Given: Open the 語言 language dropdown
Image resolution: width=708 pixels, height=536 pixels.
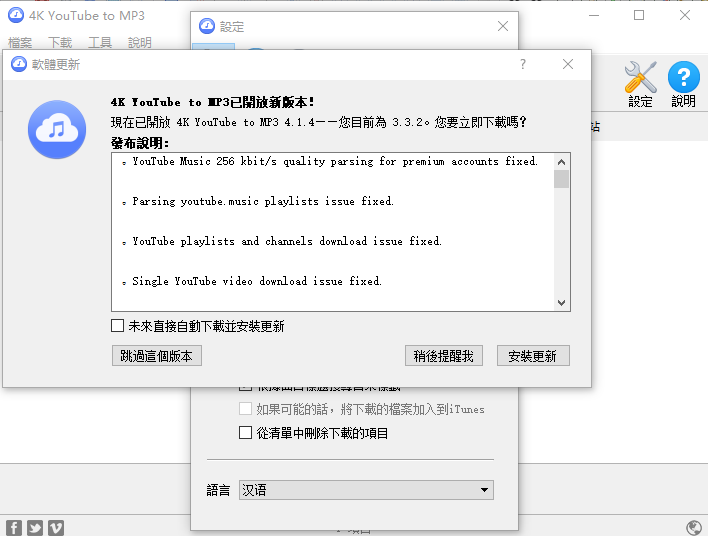Looking at the screenshot, I should pyautogui.click(x=366, y=490).
